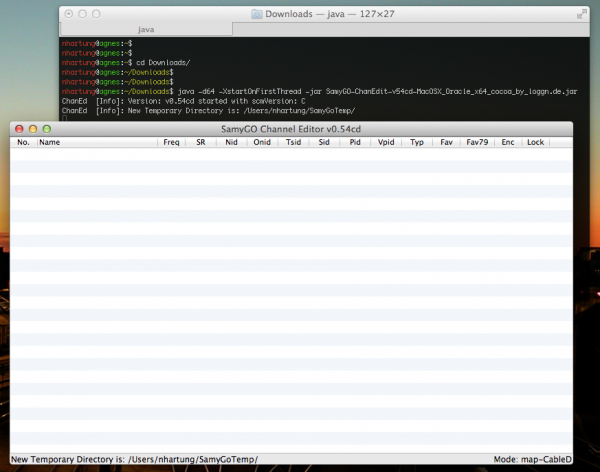Viewport: 600px width, 472px height.
Task: Select the Pid column header
Action: click(355, 142)
